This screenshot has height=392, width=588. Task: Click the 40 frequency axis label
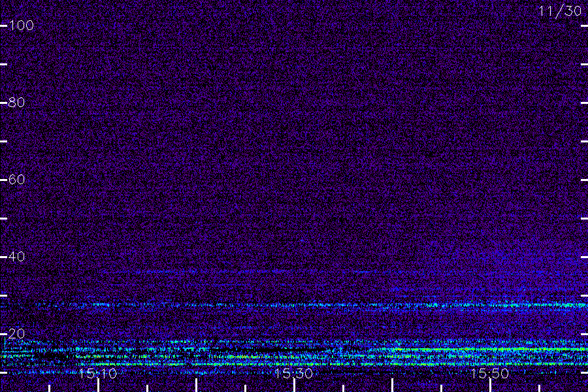coord(17,257)
